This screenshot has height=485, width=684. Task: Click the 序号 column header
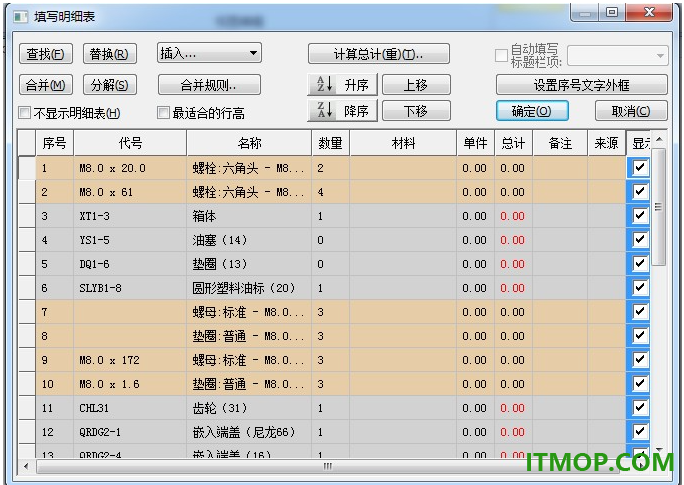(55, 143)
